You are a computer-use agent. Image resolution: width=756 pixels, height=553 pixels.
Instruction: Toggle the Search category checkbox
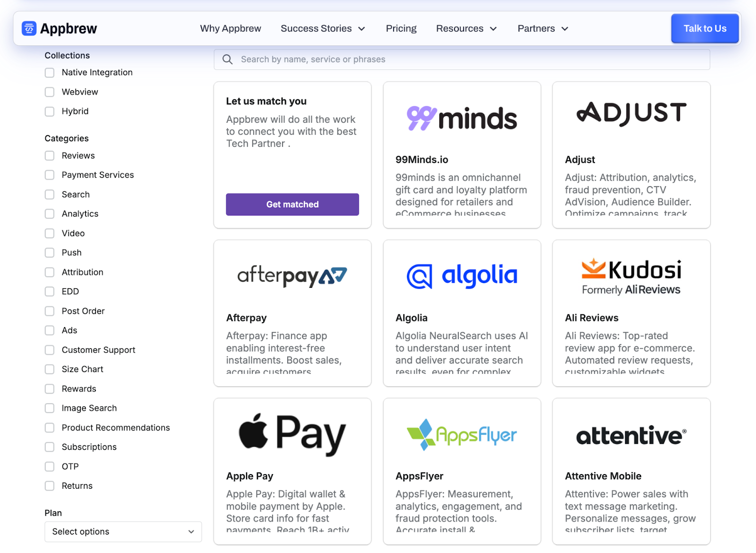pos(50,195)
